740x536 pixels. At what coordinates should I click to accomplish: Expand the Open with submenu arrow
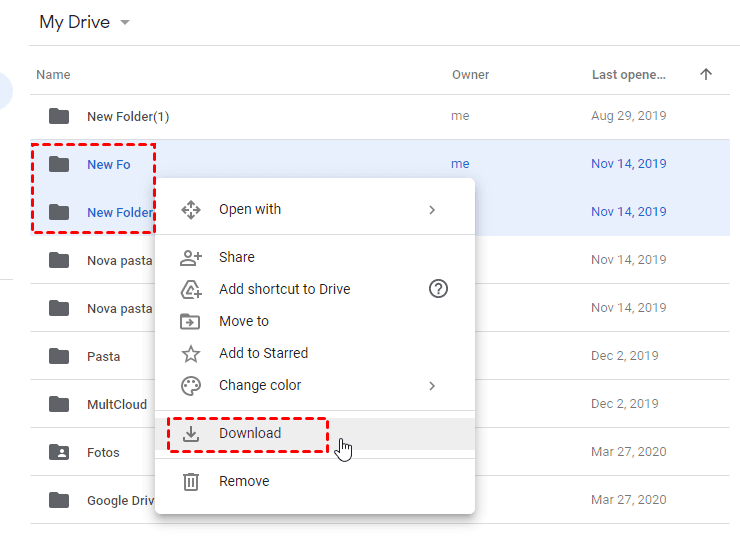(432, 210)
